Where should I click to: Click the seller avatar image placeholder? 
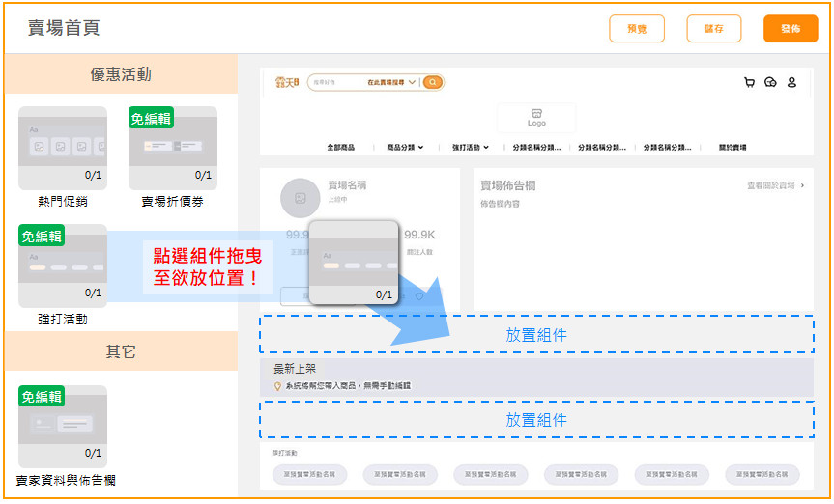(300, 198)
